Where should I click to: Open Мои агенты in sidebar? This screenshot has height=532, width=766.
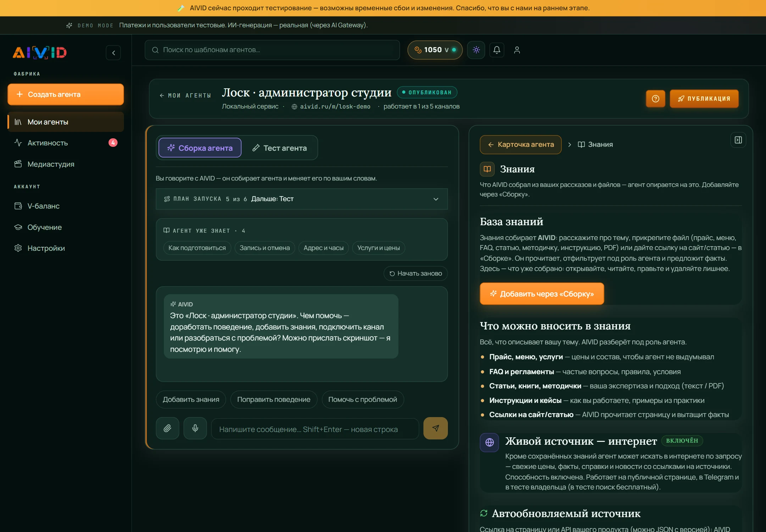point(66,122)
